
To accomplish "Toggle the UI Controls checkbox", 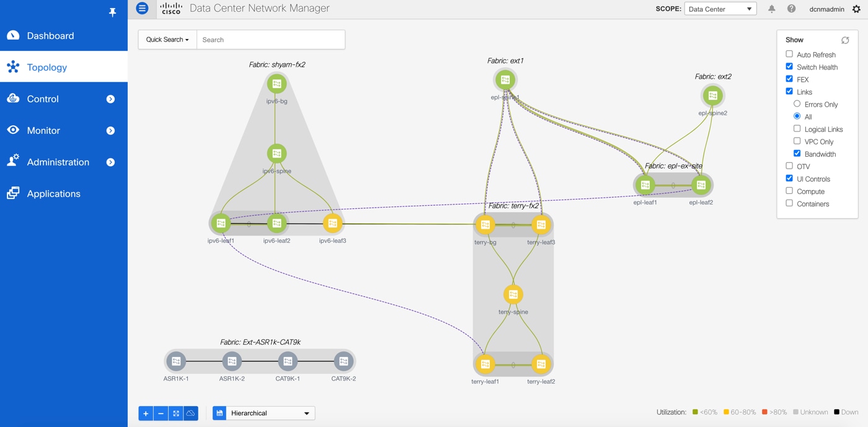I will 789,178.
